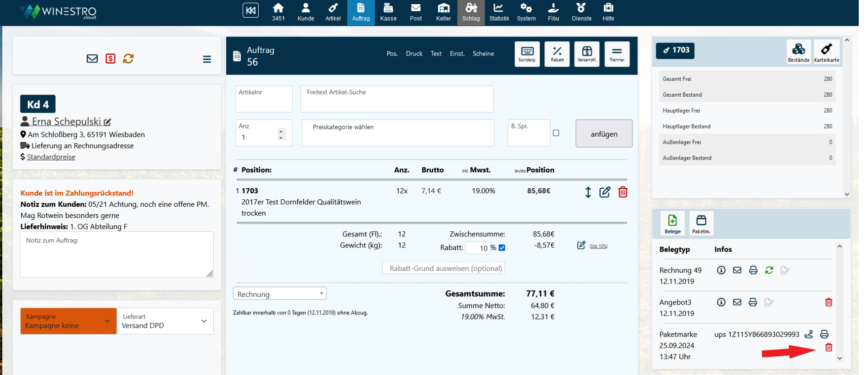Edit the Dornfelder position with pencil icon
Viewport: 868px width, 375px height.
[x=605, y=192]
